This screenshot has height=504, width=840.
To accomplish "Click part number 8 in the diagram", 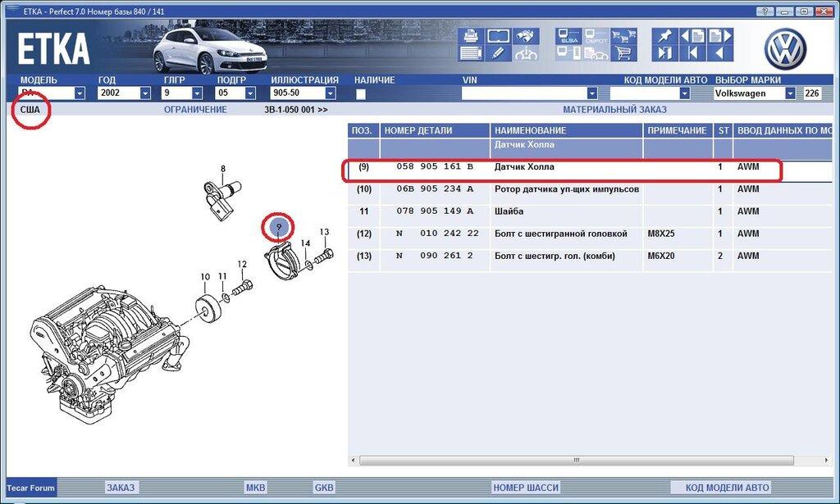I will (x=223, y=169).
